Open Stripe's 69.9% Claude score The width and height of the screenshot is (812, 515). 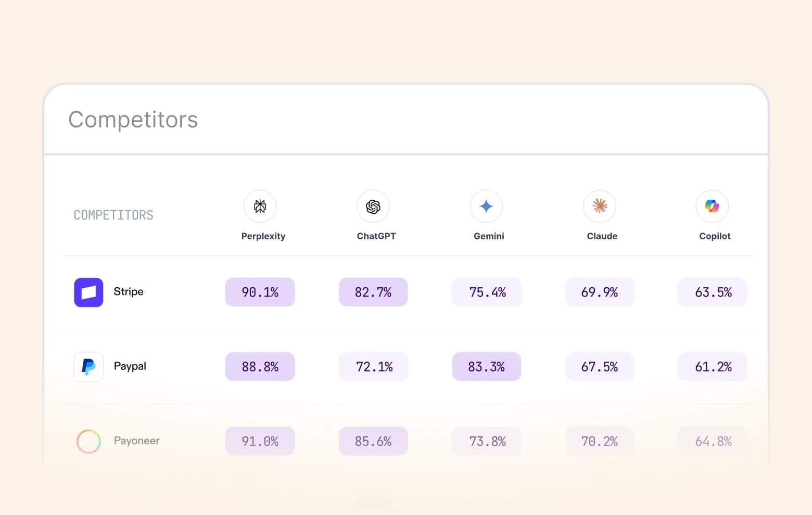click(x=600, y=292)
